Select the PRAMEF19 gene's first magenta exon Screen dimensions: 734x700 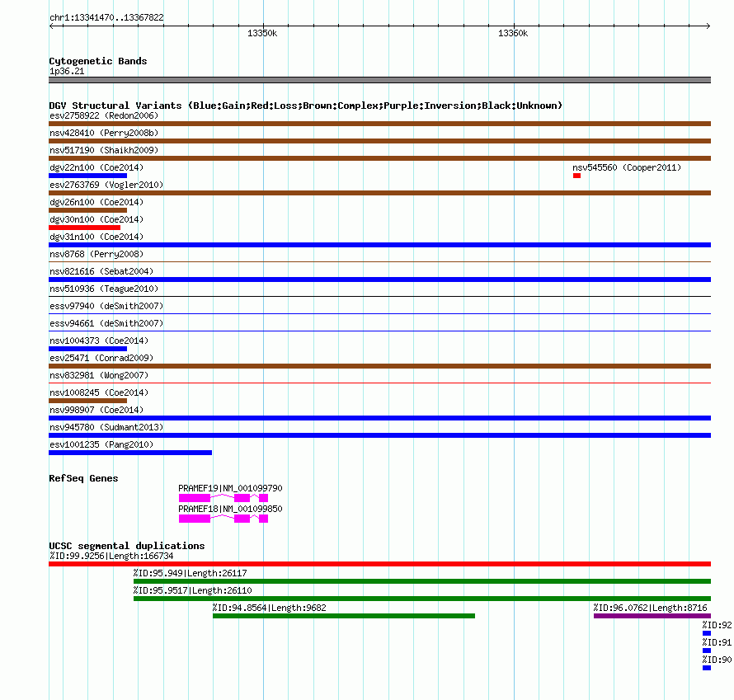tap(195, 498)
